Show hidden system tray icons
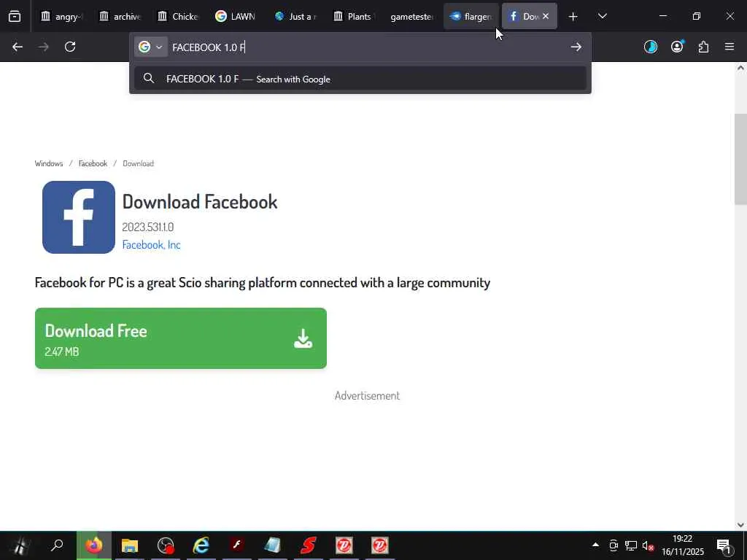The height and width of the screenshot is (560, 747). tap(595, 545)
